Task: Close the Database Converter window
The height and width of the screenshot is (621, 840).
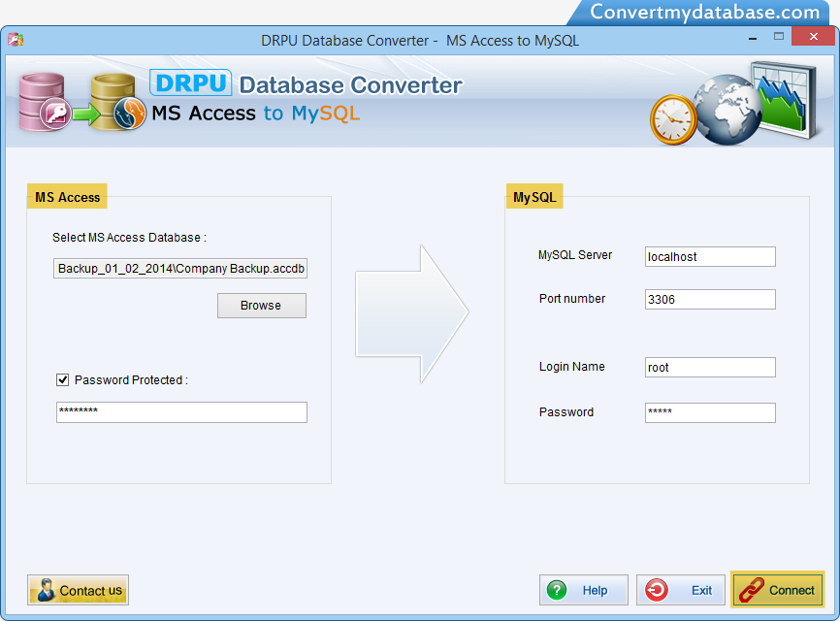Action: point(813,37)
